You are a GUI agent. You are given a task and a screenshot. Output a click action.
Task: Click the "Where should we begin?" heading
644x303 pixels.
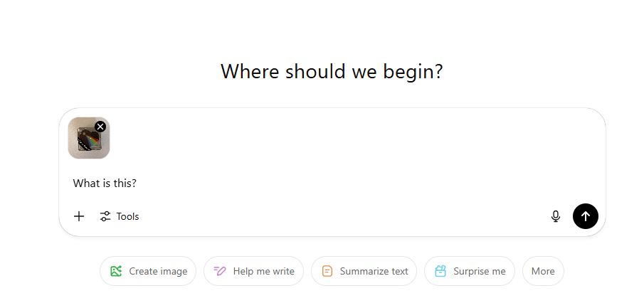[332, 72]
